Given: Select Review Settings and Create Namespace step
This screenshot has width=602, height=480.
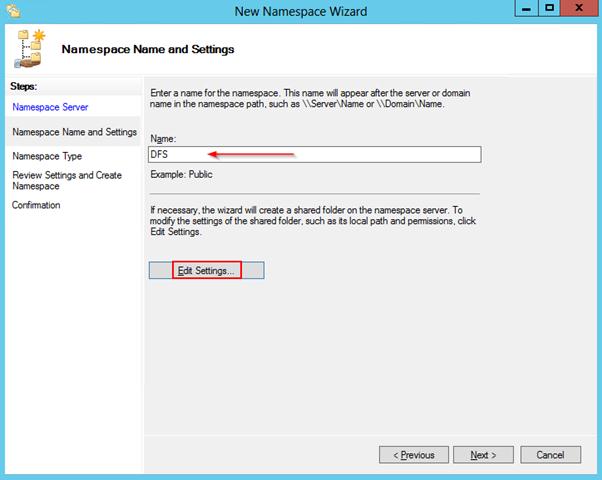Looking at the screenshot, I should 67,181.
